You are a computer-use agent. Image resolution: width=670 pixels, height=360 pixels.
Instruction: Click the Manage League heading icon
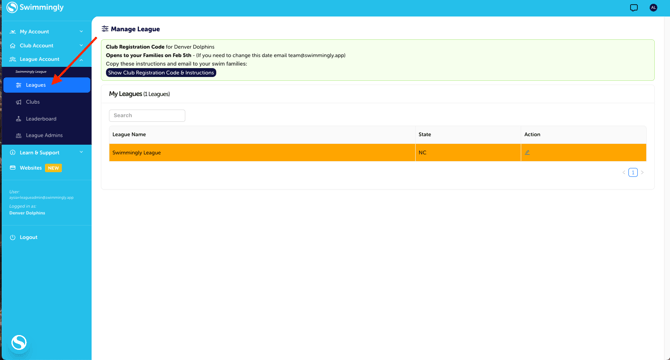(105, 29)
